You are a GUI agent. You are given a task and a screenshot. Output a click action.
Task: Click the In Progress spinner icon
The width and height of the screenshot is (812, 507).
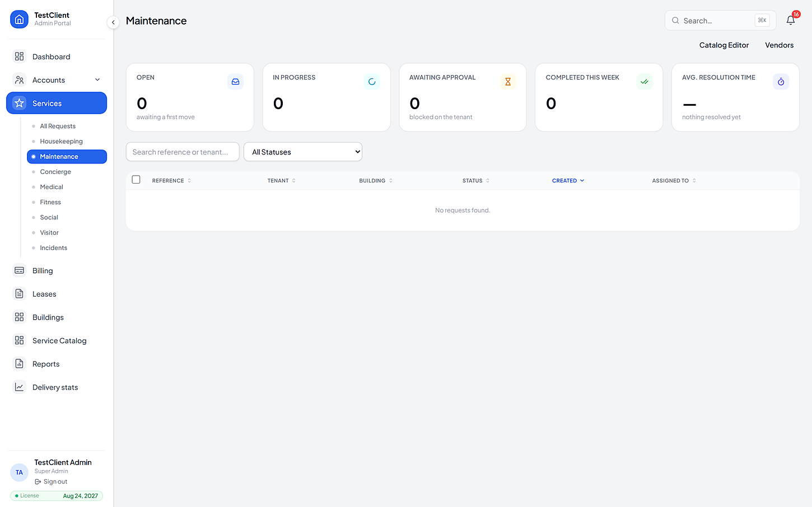click(372, 82)
